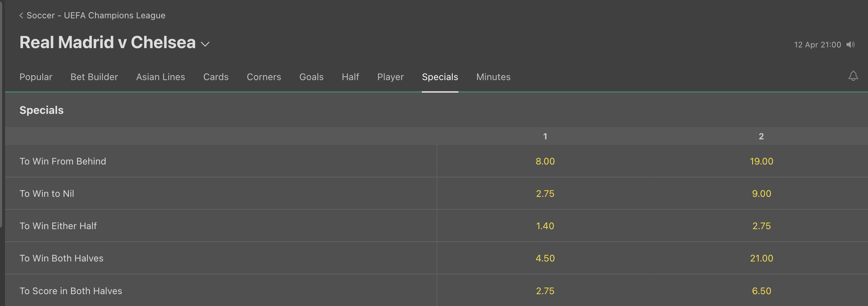The width and height of the screenshot is (868, 306).
Task: Click the notification bell icon
Action: [x=853, y=76]
